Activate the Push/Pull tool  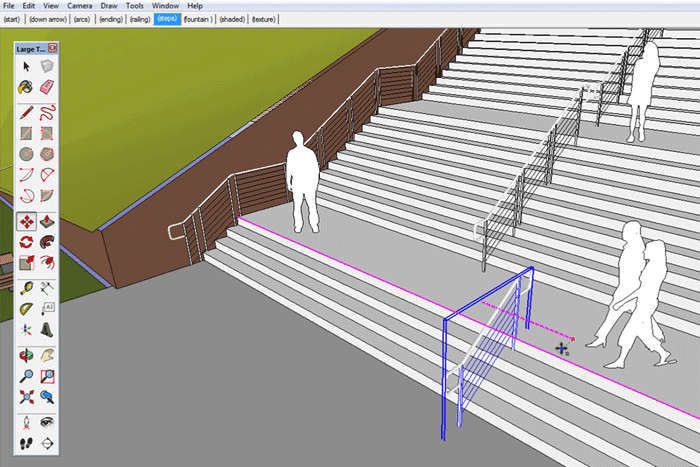pyautogui.click(x=46, y=221)
